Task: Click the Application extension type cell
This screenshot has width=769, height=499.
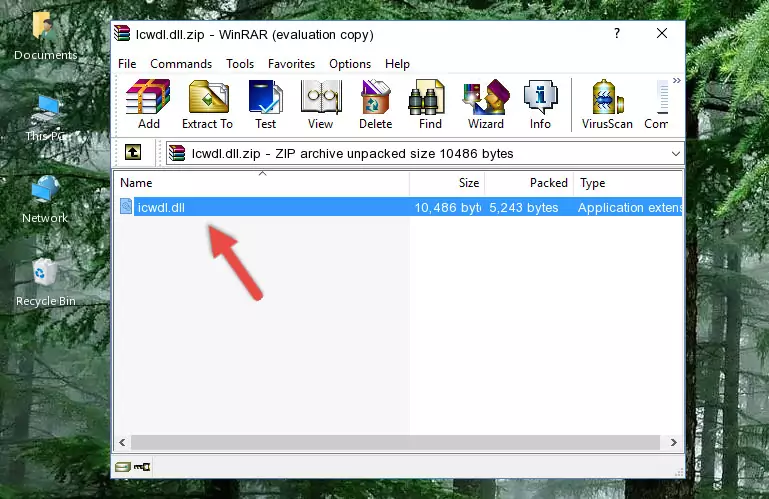Action: [630, 208]
